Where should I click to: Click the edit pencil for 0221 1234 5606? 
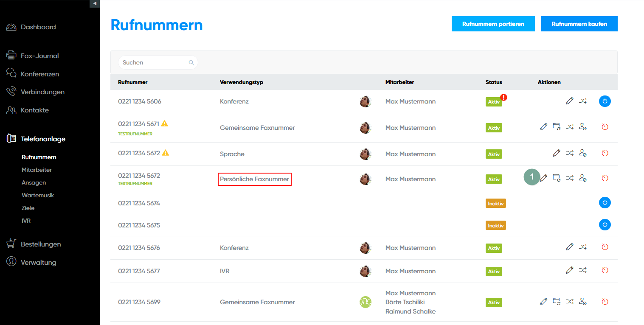(x=570, y=101)
